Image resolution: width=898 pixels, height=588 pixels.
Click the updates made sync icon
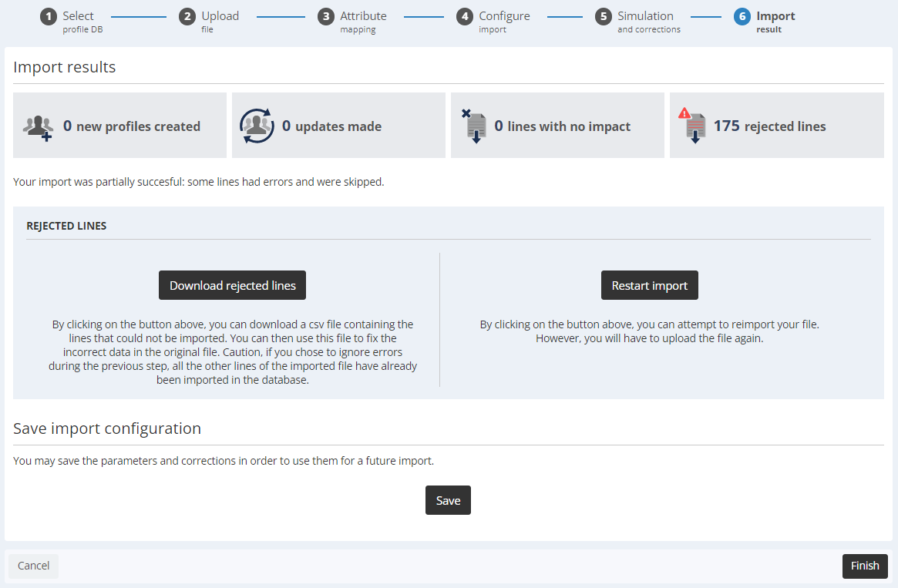coord(257,126)
